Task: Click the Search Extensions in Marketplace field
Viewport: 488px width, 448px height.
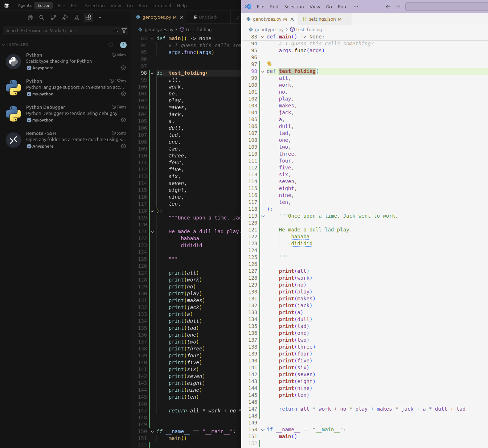Action: [58, 31]
